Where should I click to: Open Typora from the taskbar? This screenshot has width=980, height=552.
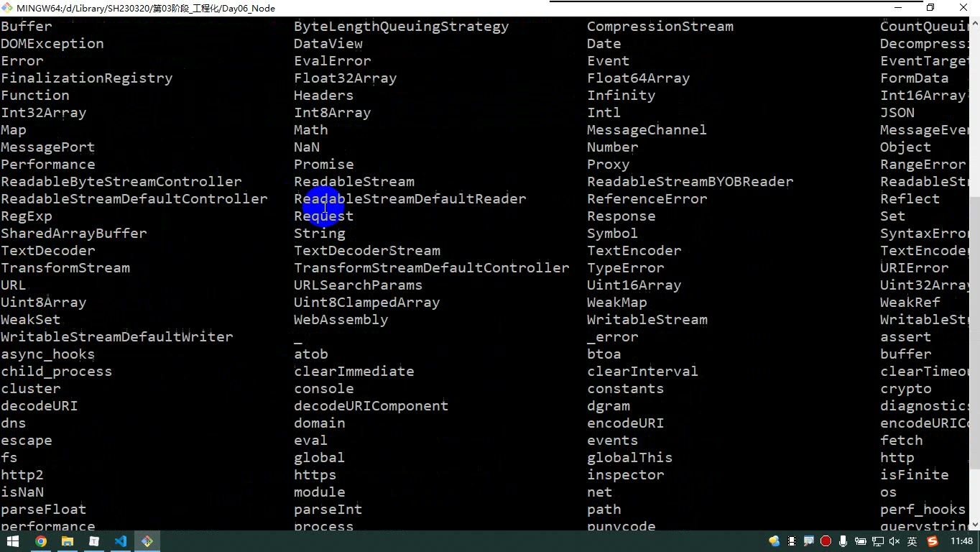point(94,541)
